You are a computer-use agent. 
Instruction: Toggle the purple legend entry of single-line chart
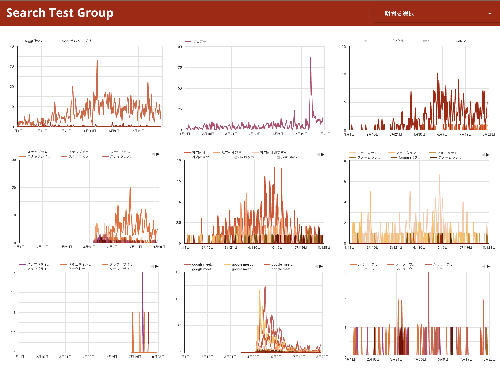(x=196, y=41)
